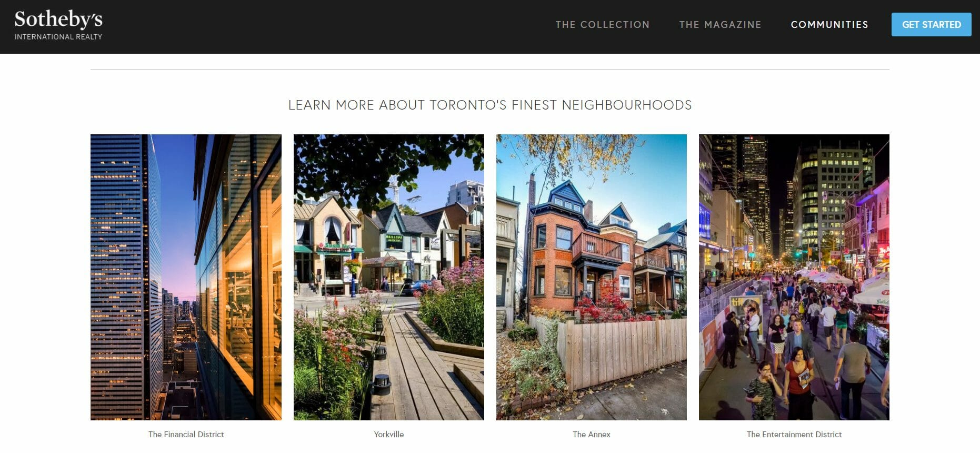Click the word Sotheby's in the logo
The width and height of the screenshot is (980, 453).
point(58,19)
